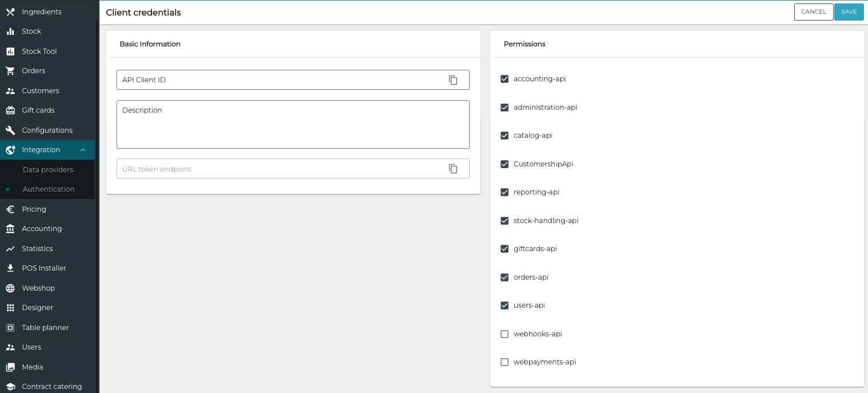868x393 pixels.
Task: Collapse the Integration menu chevron
Action: pyautogui.click(x=83, y=150)
